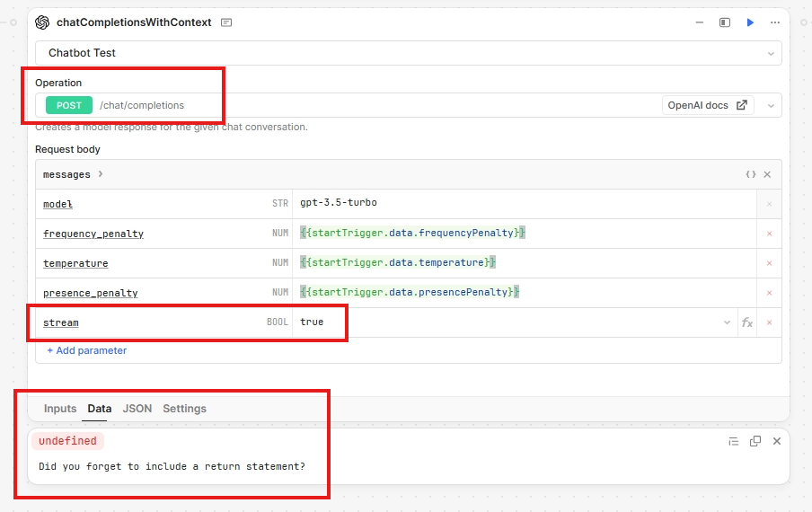The width and height of the screenshot is (812, 512).
Task: Click Add parameter link
Action: 87,350
